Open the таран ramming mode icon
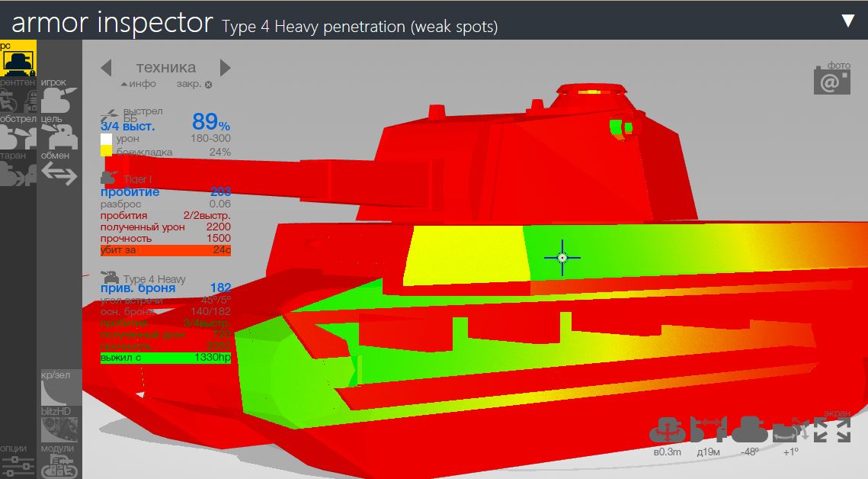This screenshot has height=479, width=868. pos(18,174)
